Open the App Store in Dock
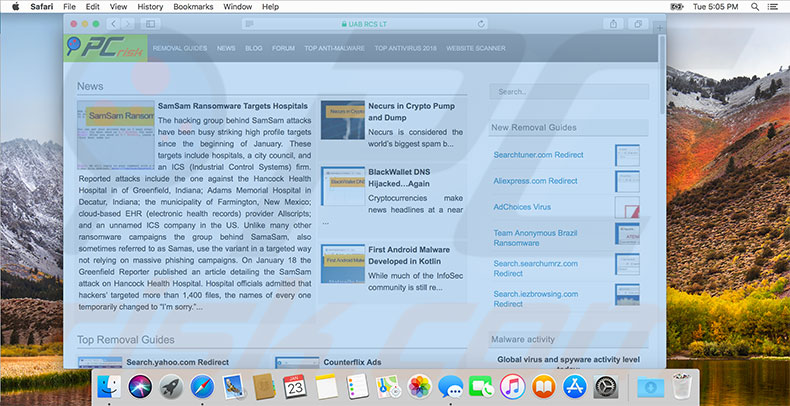 [x=575, y=387]
